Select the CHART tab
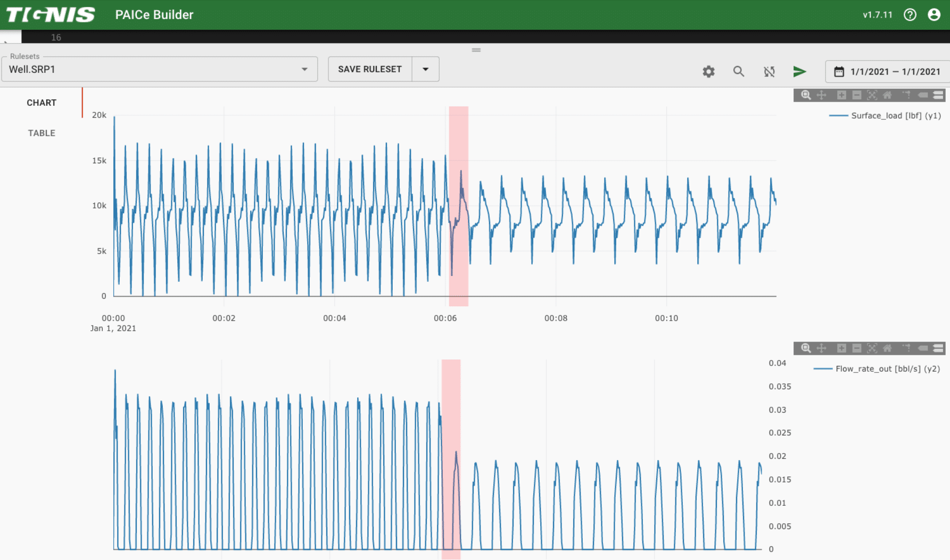Viewport: 950px width, 560px height. [42, 103]
